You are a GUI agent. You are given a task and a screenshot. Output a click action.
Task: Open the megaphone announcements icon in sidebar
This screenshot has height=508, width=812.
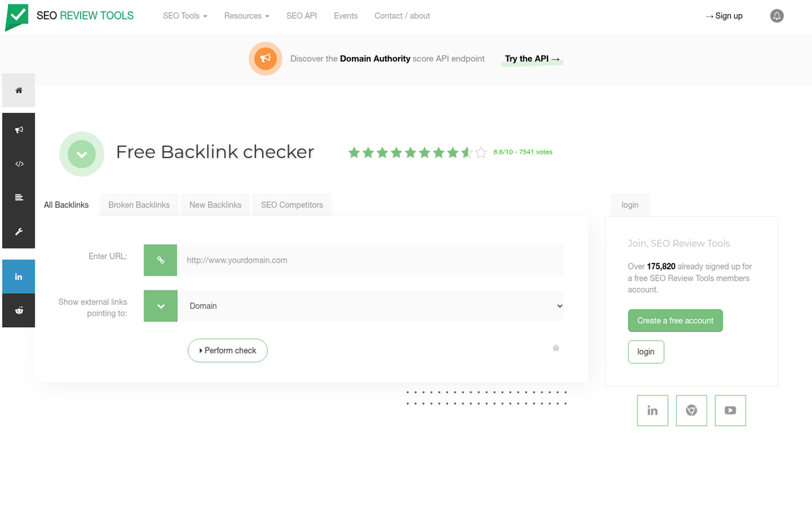pos(18,129)
